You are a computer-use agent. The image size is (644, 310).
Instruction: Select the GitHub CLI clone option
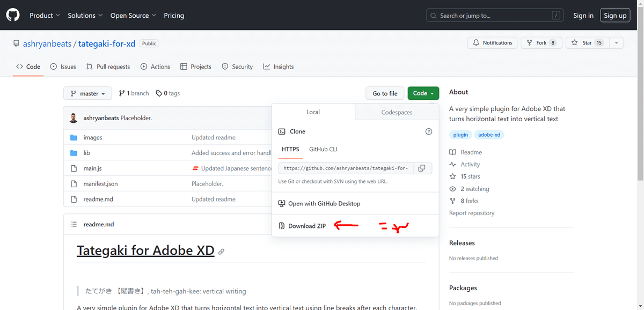pos(323,149)
